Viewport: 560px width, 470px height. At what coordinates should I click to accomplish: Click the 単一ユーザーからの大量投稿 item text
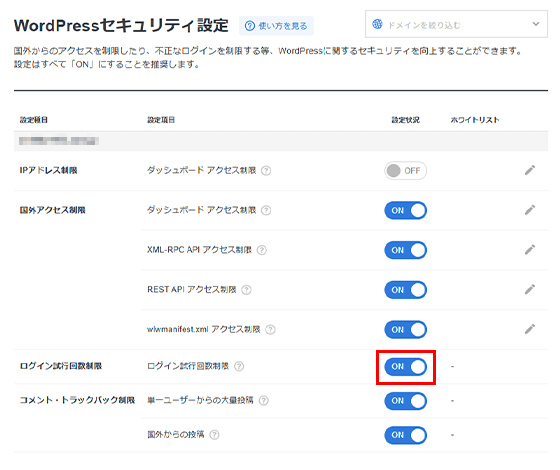[200, 400]
